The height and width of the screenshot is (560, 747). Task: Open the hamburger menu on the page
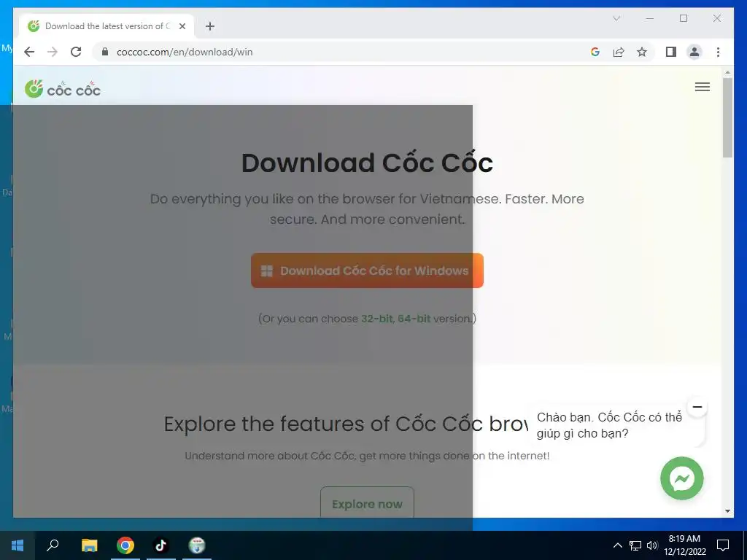(703, 87)
